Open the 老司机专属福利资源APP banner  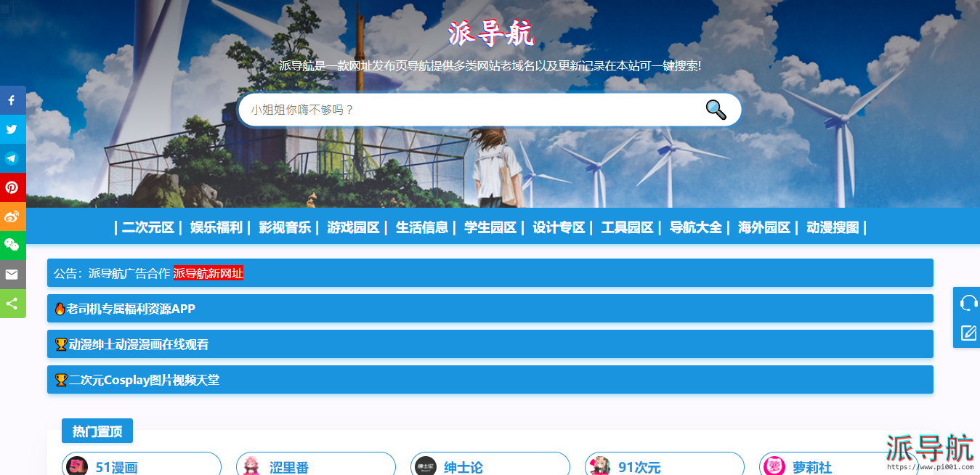490,309
